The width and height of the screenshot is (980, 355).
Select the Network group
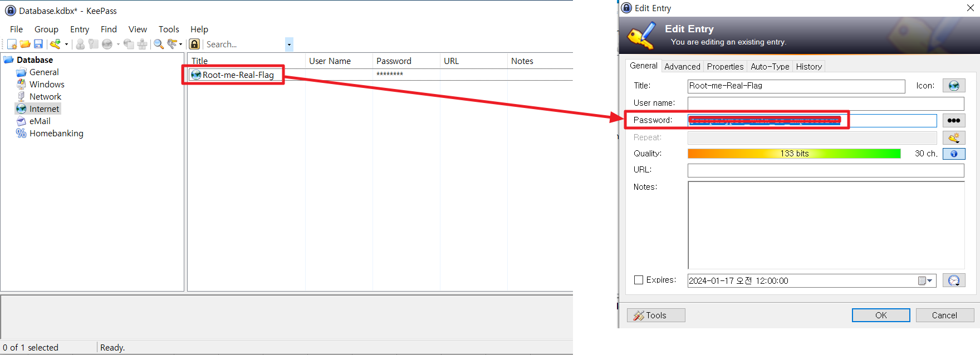45,97
